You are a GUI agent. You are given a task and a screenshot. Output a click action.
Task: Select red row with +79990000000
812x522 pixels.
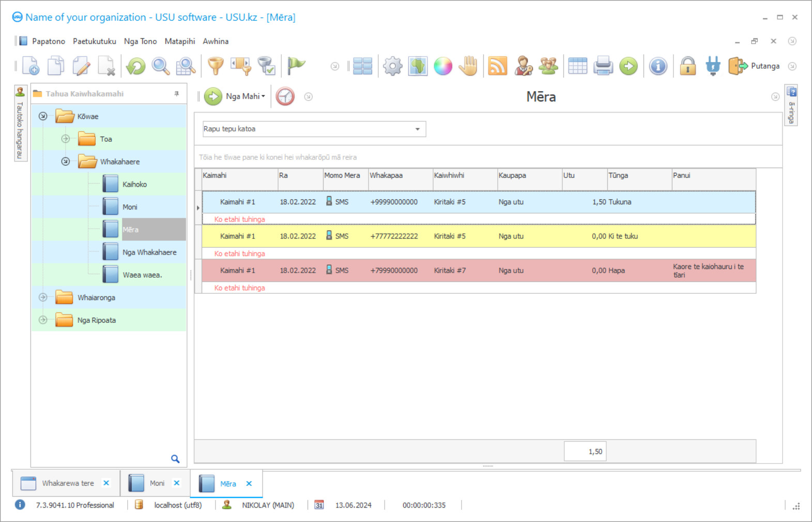tap(479, 271)
